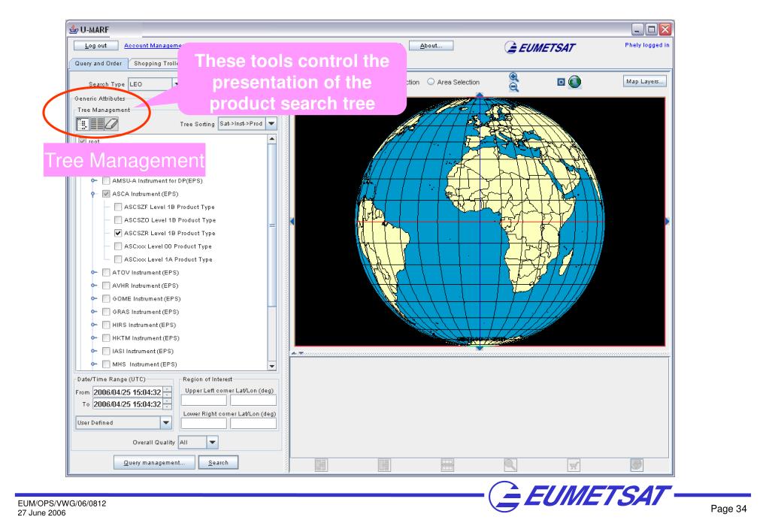Open the Overall Quality dropdown
Screen dimensions: 769x532
tap(212, 443)
